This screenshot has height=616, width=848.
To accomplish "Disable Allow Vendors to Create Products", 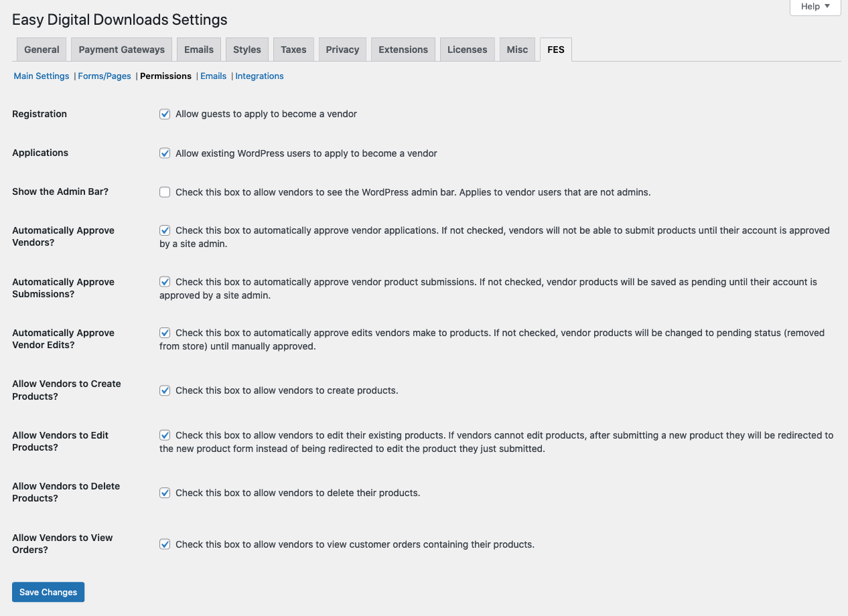I will (x=165, y=390).
